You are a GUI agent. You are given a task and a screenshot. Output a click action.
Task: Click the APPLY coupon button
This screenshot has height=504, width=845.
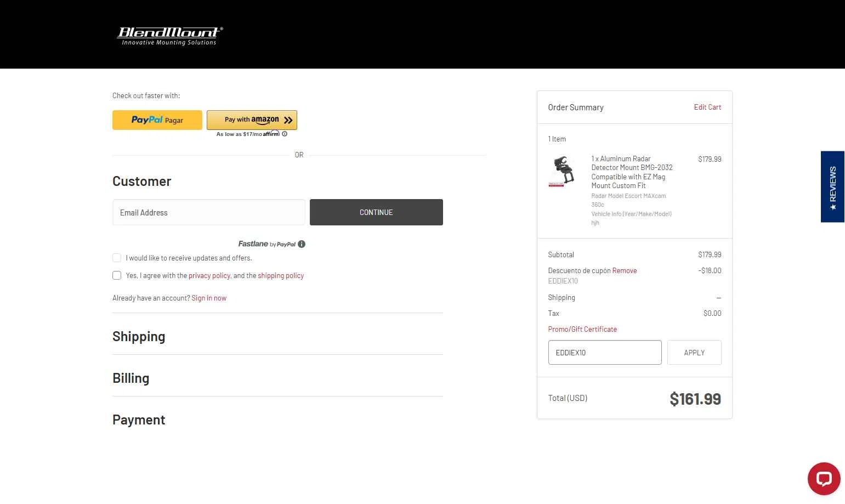694,353
